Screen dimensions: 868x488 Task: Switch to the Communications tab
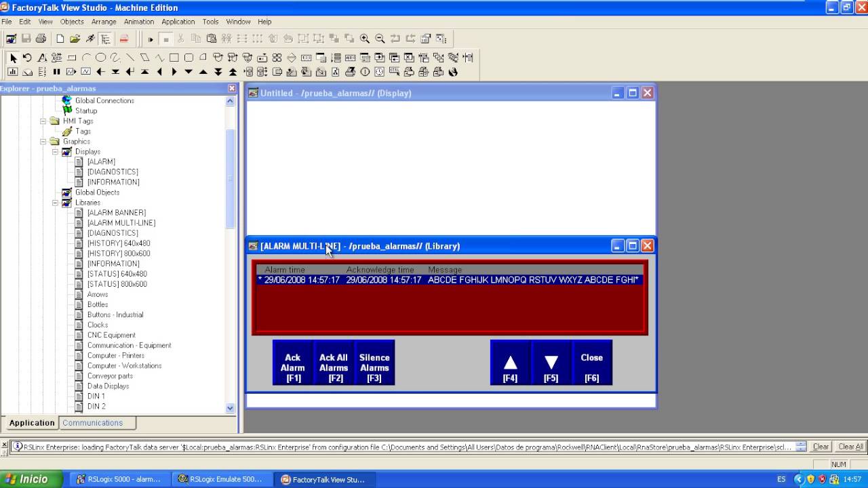coord(93,423)
